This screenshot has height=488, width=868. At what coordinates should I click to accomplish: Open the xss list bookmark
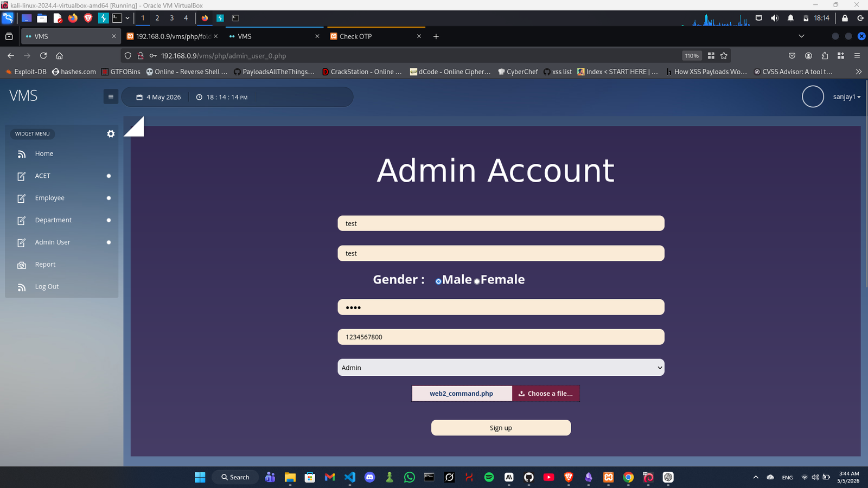[558, 72]
